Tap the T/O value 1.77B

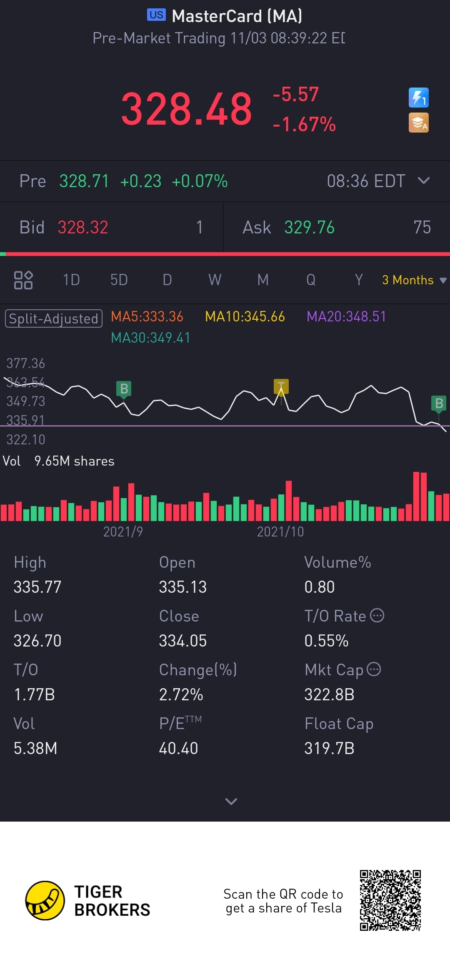tap(34, 694)
